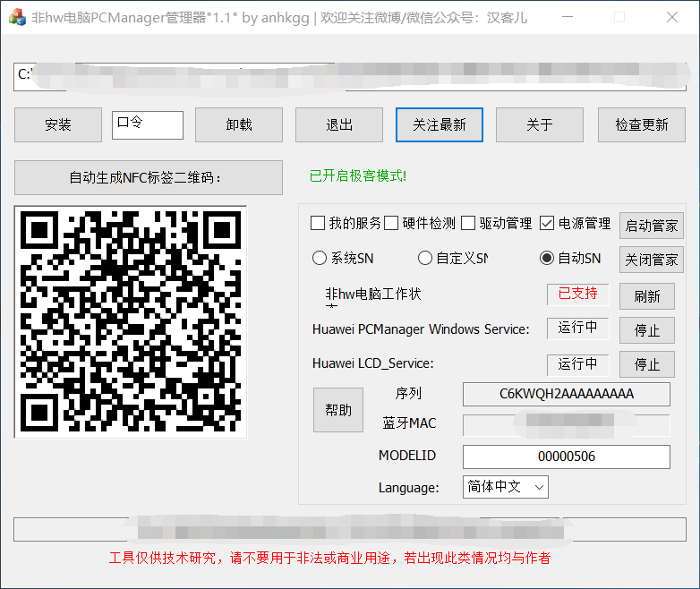Click the 卸载 uninstall button
This screenshot has height=589, width=700.
click(x=239, y=124)
